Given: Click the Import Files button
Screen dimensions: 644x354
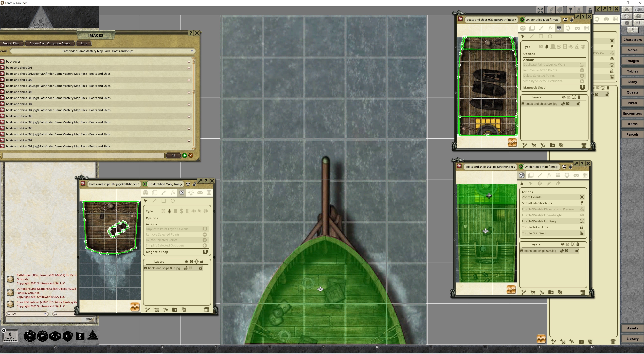Looking at the screenshot, I should tap(11, 43).
